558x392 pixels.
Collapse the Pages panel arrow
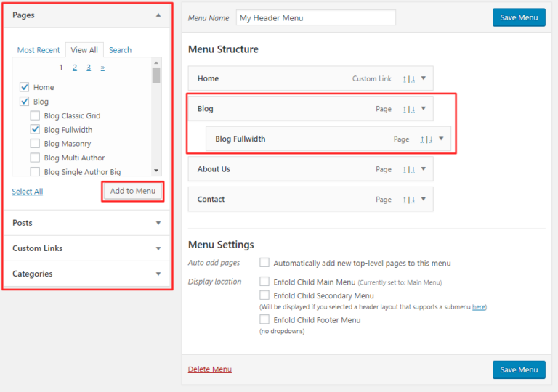(158, 15)
